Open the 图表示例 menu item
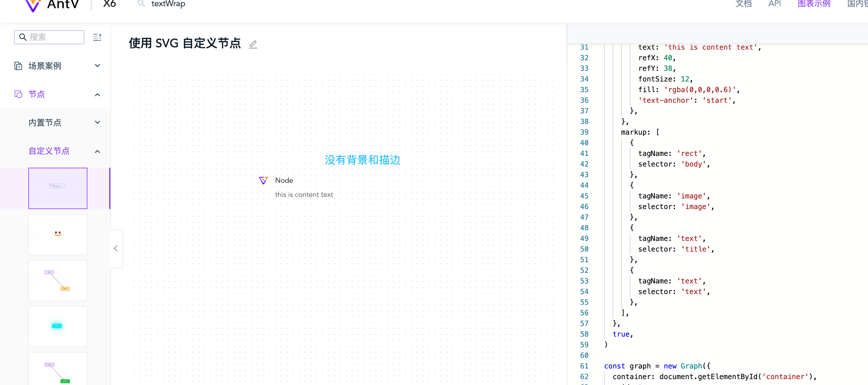Screen dimensions: 868x385 pos(814,4)
